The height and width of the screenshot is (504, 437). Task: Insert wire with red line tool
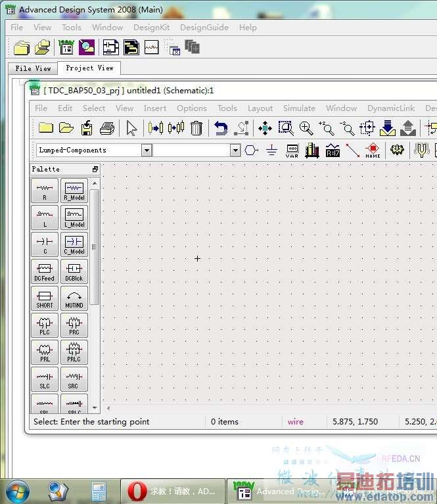[352, 150]
